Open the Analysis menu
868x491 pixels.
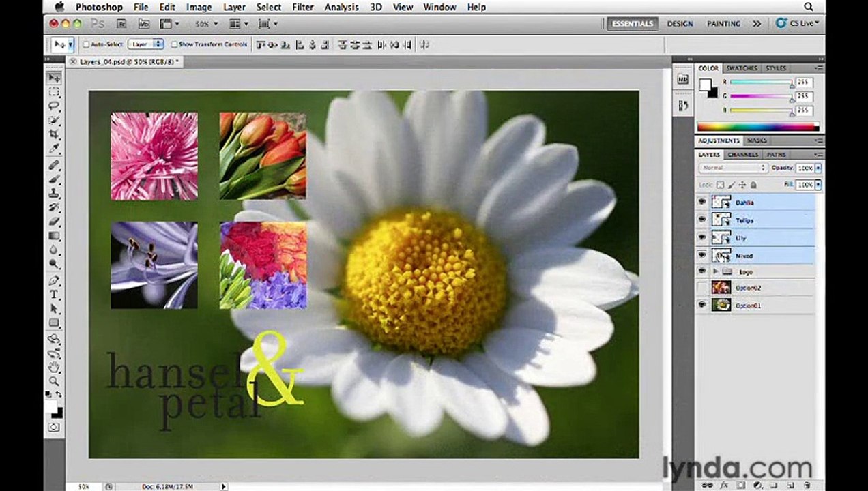[x=341, y=7]
